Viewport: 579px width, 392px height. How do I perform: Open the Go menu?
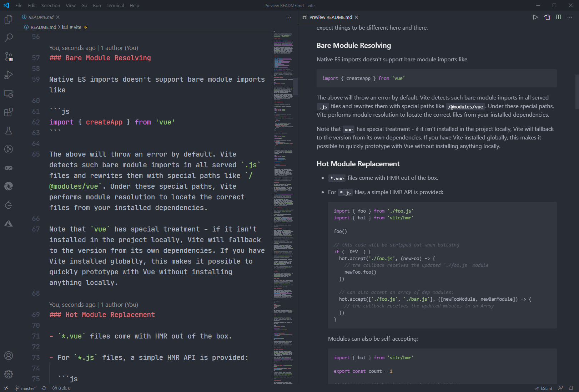pyautogui.click(x=84, y=5)
